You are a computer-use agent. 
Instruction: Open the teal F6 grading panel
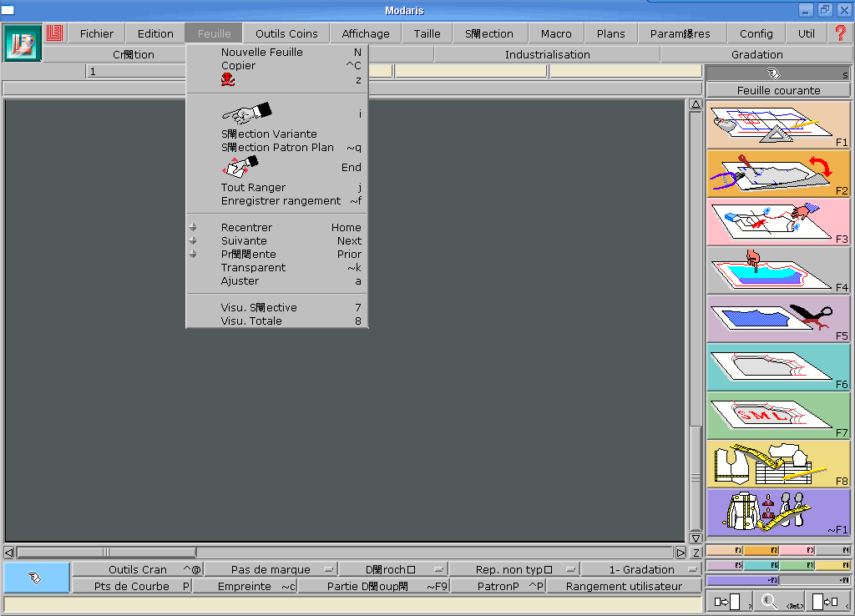pyautogui.click(x=778, y=367)
